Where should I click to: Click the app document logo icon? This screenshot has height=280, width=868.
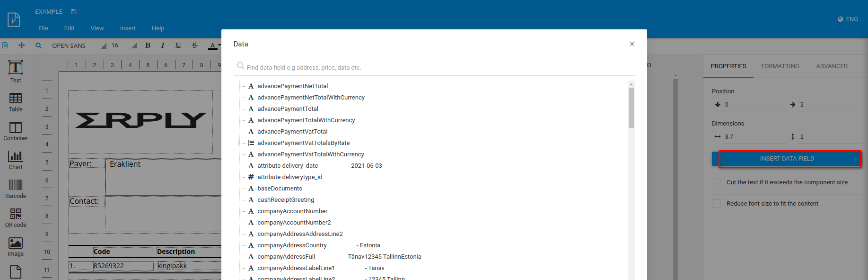14,19
